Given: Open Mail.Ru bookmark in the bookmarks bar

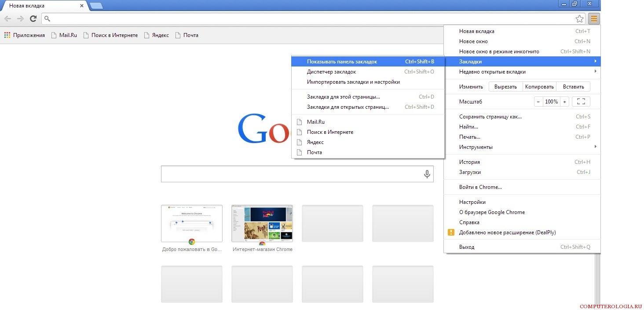Looking at the screenshot, I should [x=64, y=35].
